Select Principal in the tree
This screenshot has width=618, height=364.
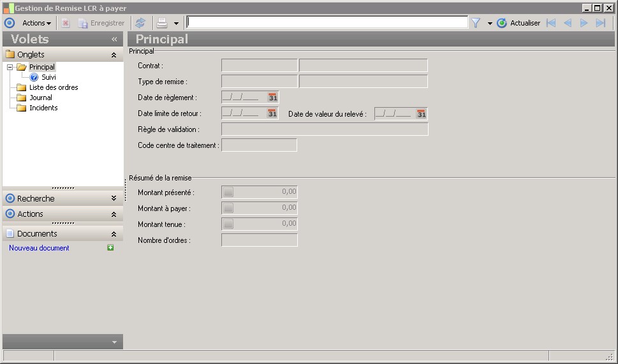coord(42,67)
